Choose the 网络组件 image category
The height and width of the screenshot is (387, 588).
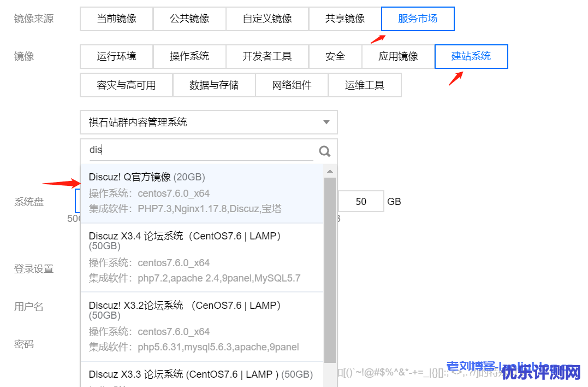(292, 85)
